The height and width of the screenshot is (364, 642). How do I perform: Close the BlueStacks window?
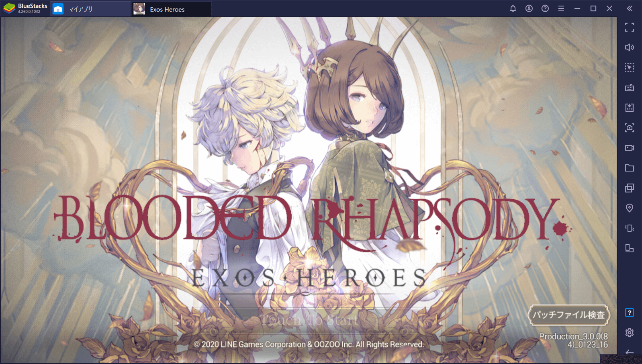pos(609,8)
